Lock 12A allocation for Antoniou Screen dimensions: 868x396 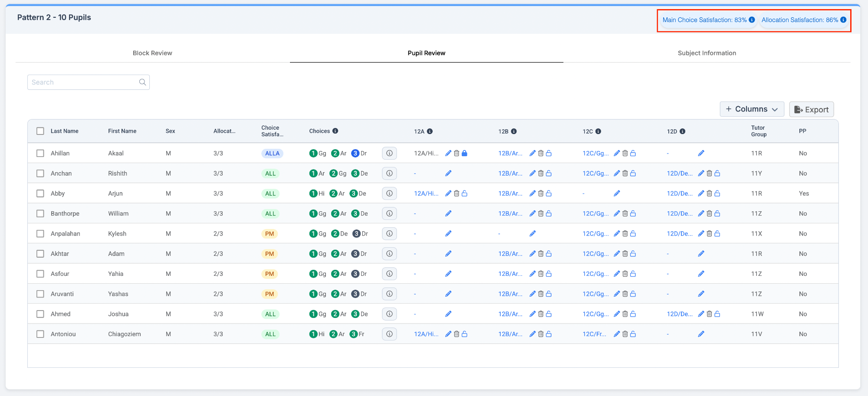(464, 334)
